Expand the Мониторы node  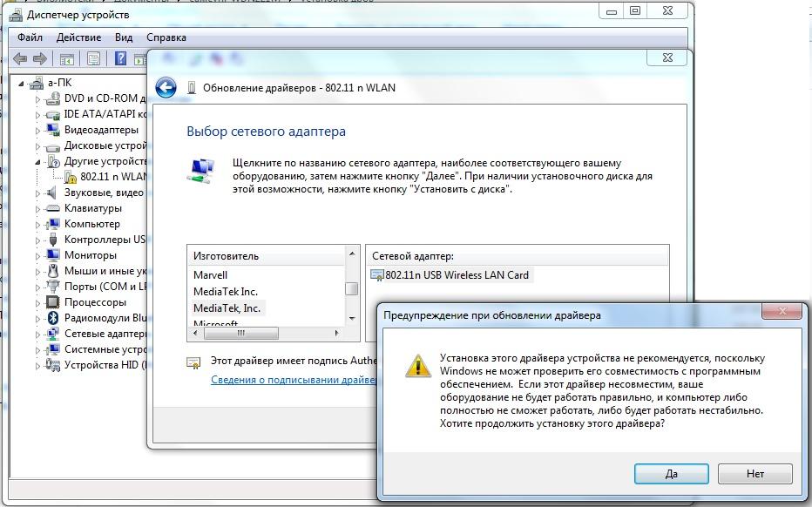pos(37,256)
